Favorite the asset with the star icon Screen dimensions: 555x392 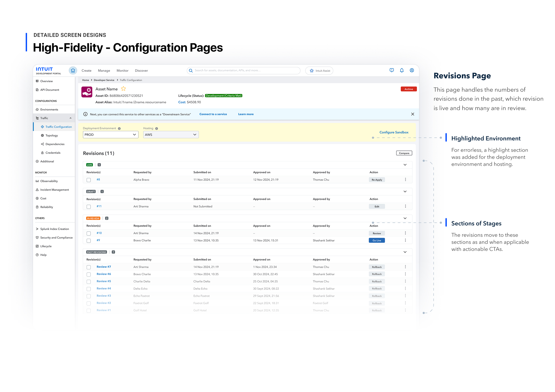point(124,89)
